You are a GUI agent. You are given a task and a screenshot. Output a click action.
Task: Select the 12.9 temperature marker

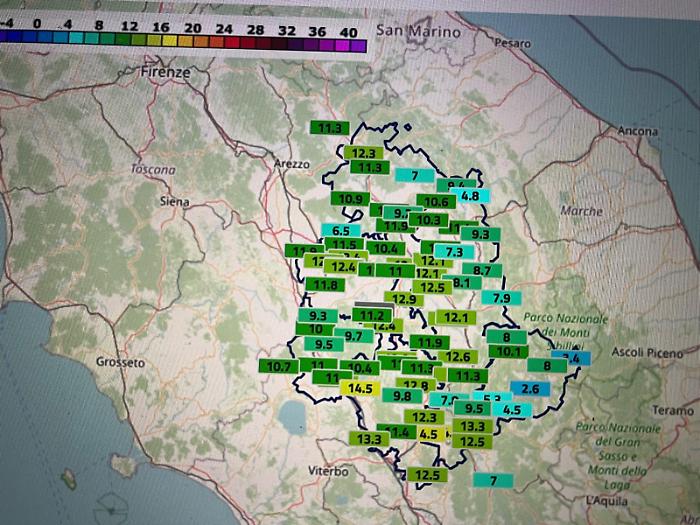[404, 299]
